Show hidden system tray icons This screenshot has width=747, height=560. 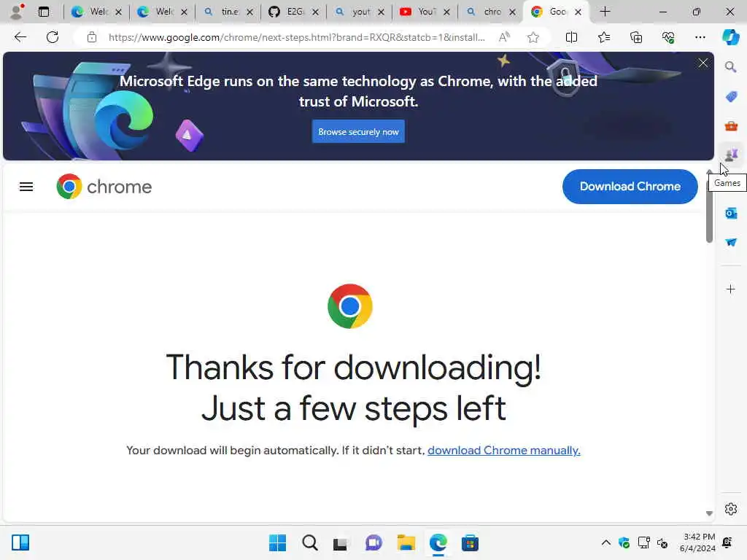pyautogui.click(x=605, y=542)
